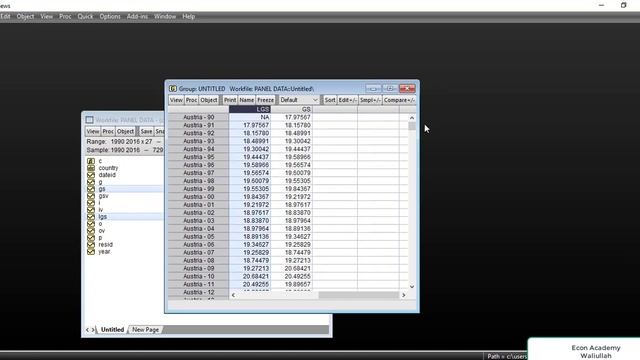Click Object button in Group window

[209, 100]
